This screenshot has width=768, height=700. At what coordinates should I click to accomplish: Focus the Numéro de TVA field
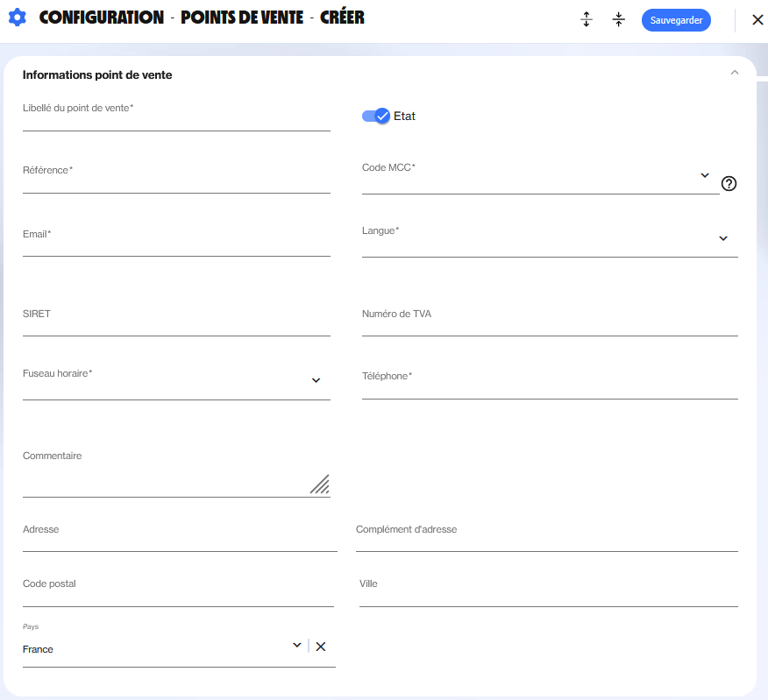coord(550,326)
